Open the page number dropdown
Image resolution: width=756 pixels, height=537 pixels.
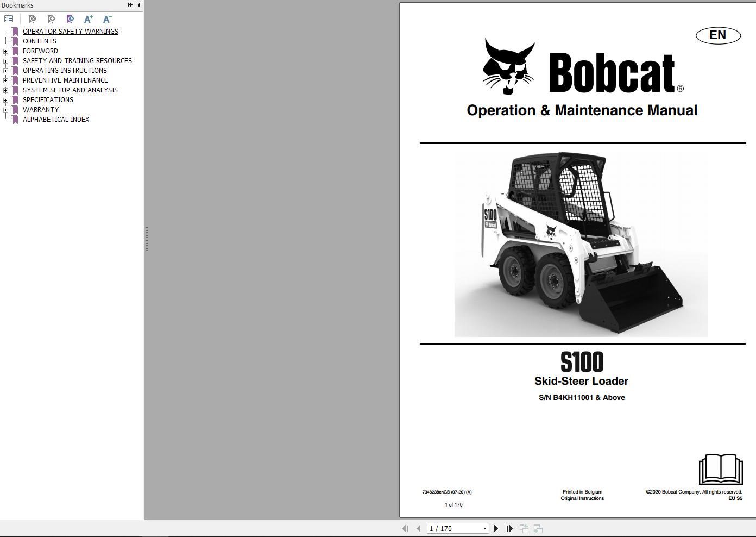coord(485,528)
